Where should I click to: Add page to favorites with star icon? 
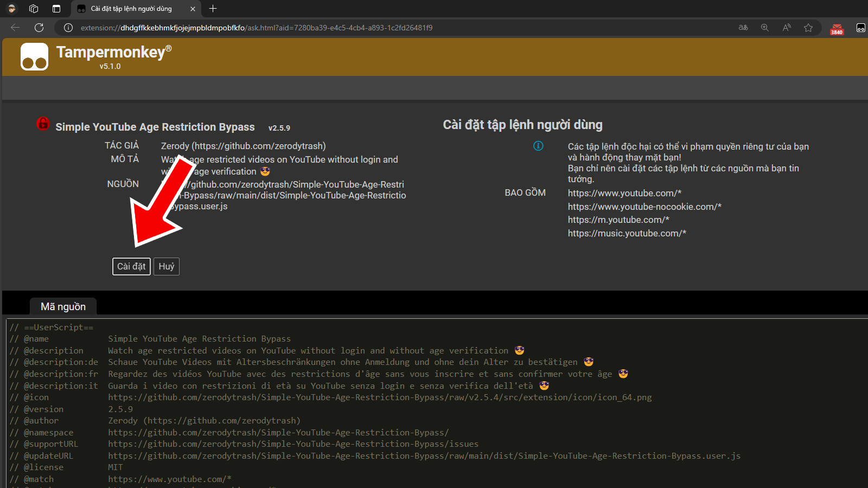point(808,28)
